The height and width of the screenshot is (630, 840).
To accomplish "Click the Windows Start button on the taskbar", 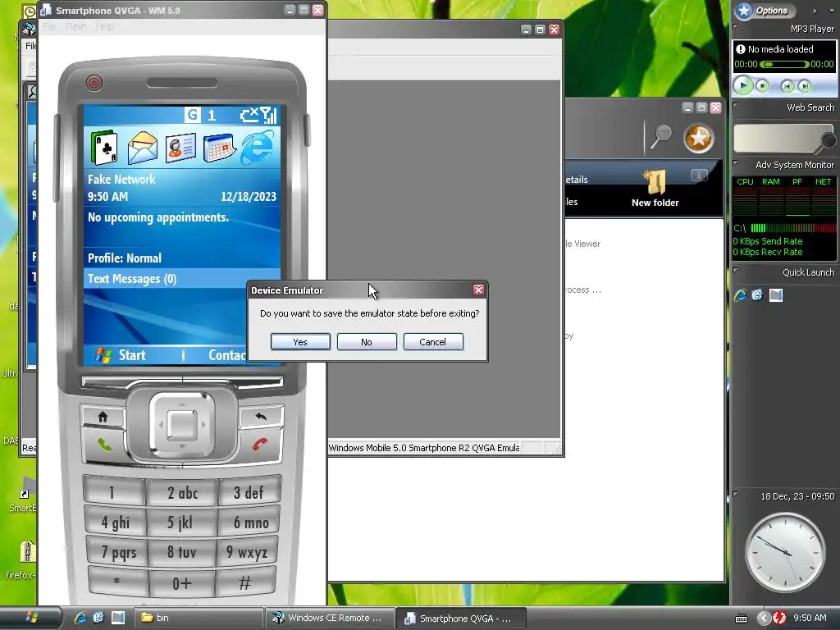I will (x=31, y=618).
